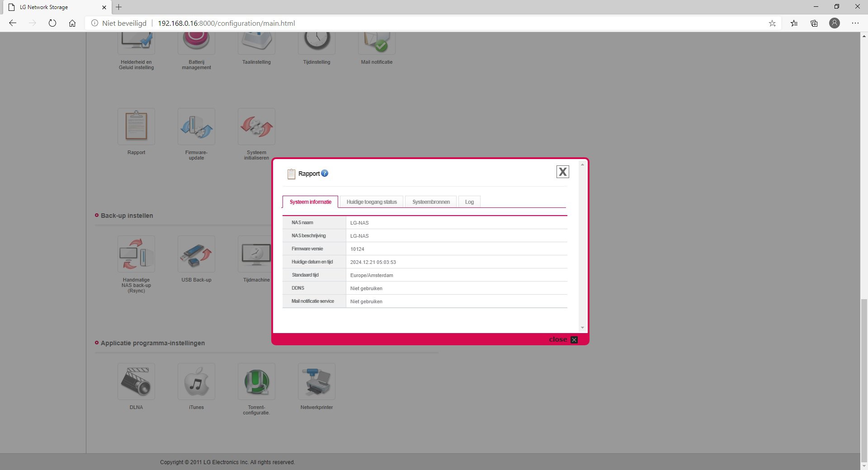Open Helderheid en Geluid instelling icon

(136, 43)
